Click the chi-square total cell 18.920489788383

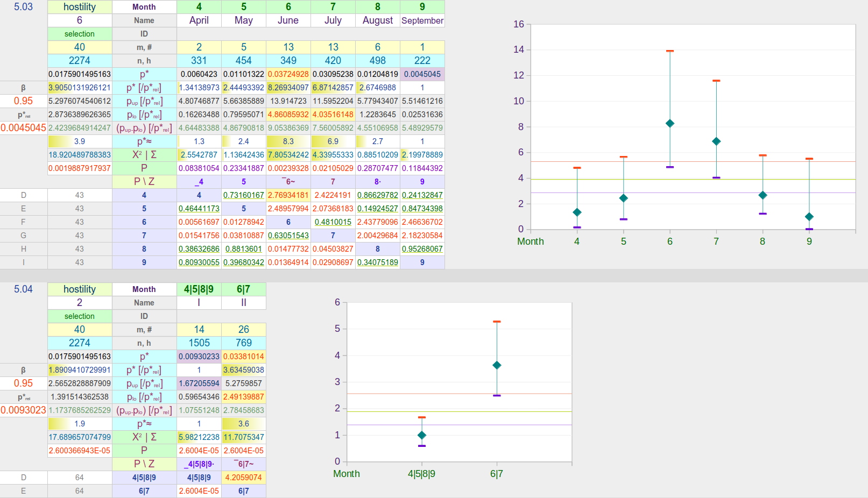80,155
